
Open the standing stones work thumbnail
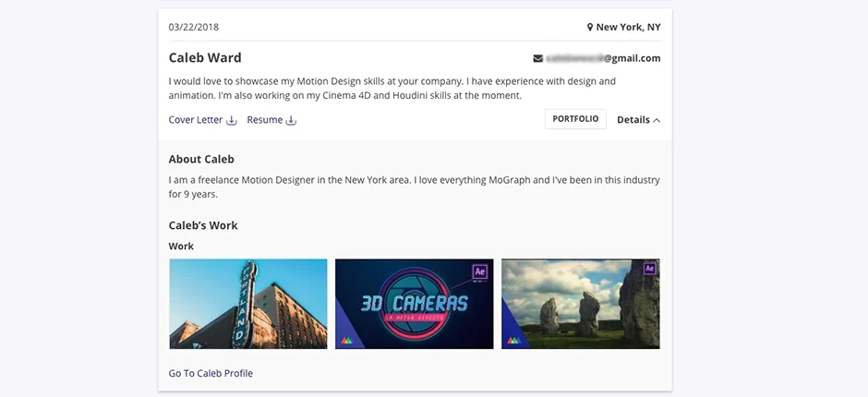click(581, 304)
